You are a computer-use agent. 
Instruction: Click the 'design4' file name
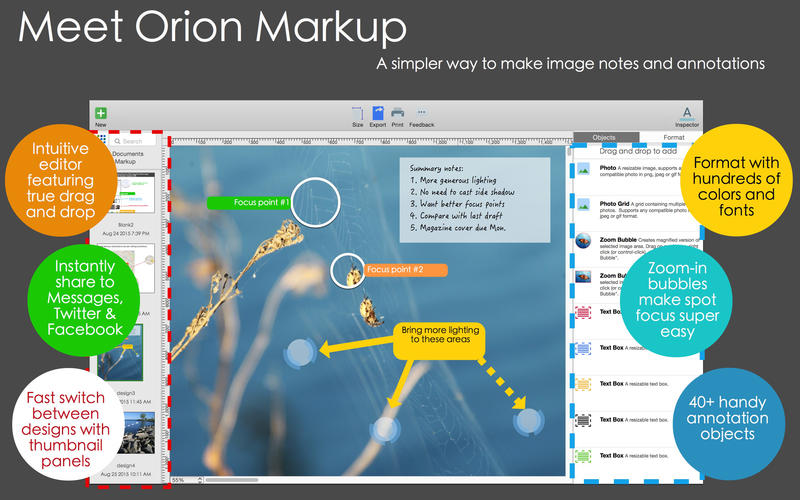tap(126, 466)
